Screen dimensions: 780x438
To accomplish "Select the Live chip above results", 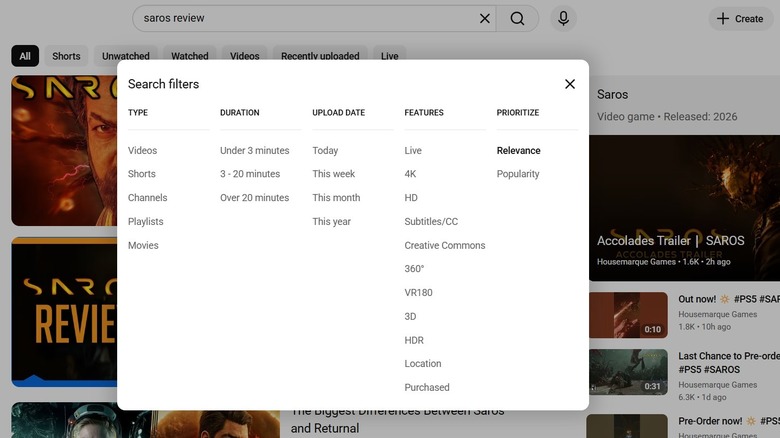I will (x=390, y=56).
